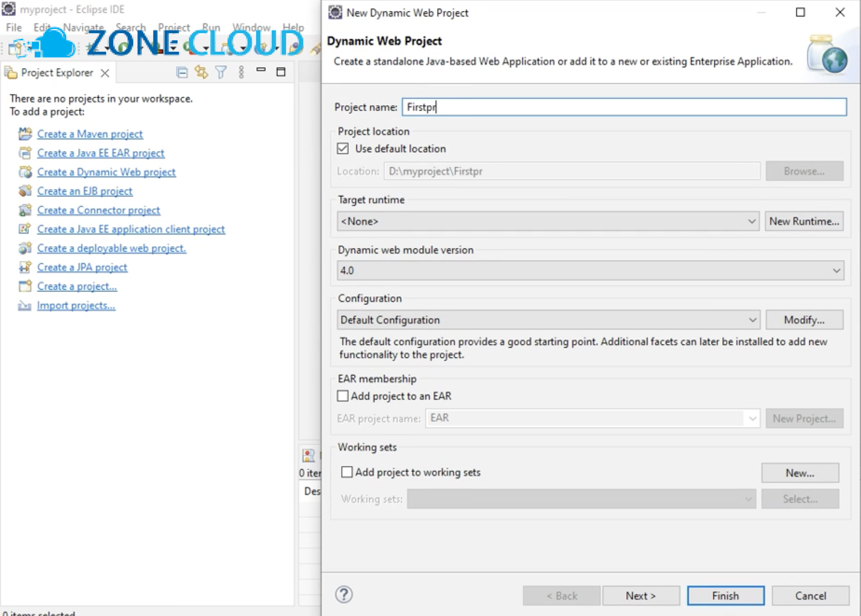This screenshot has width=861, height=616.
Task: Close the New Dynamic Web Project dialog
Action: (840, 12)
